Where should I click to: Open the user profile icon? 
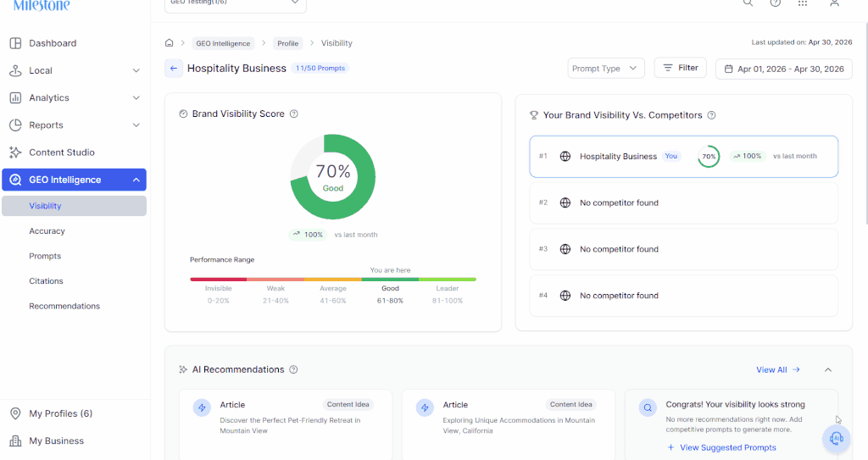pyautogui.click(x=834, y=3)
